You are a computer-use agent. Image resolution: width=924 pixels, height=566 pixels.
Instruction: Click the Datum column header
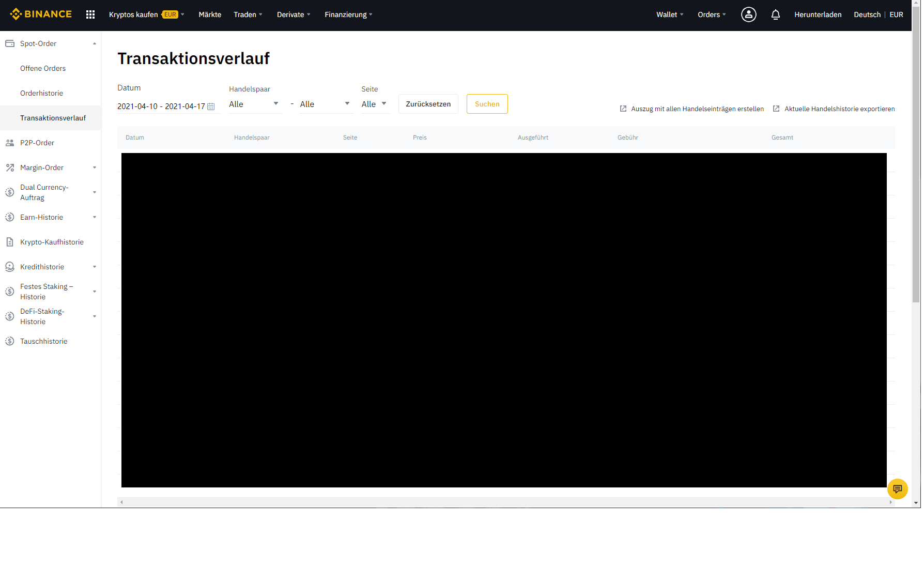[135, 137]
